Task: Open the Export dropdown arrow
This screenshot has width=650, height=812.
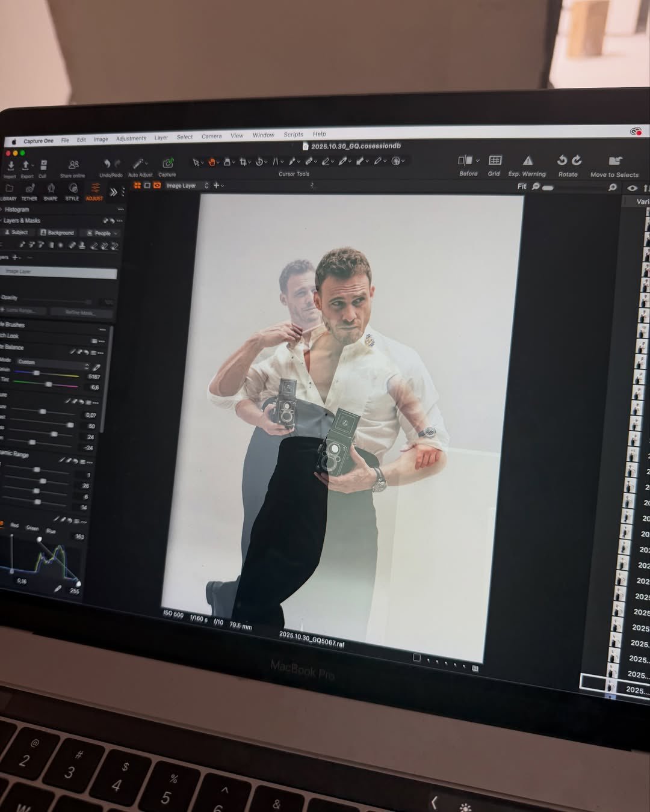Action: click(32, 165)
